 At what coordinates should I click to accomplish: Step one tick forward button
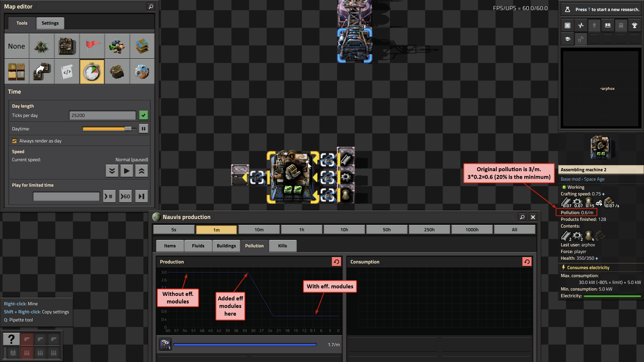(x=142, y=196)
